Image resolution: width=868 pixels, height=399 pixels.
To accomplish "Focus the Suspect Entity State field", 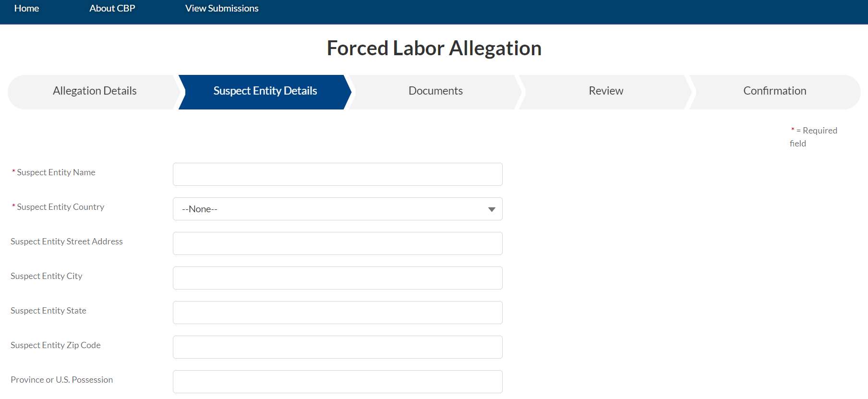I will tap(338, 313).
